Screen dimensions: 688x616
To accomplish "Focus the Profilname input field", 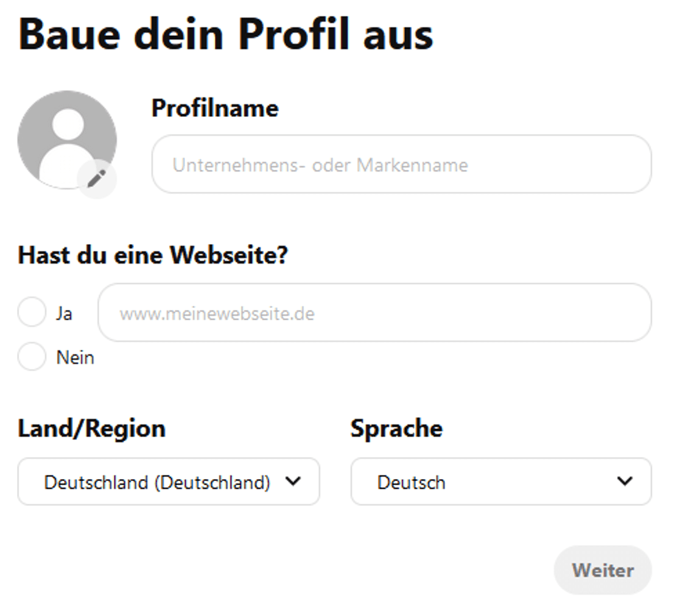I will pos(401,164).
